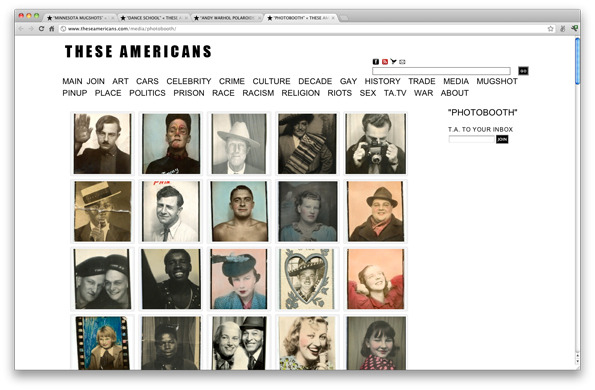Open the photo of the man wearing a striped serape
Image resolution: width=595 pixels, height=390 pixels.
click(307, 144)
